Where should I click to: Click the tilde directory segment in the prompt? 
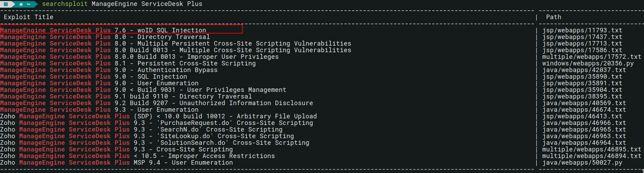click(28, 4)
